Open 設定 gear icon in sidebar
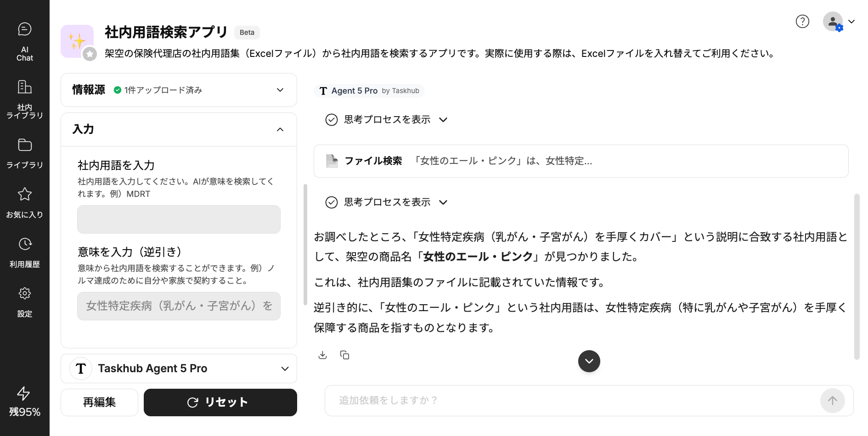The image size is (868, 436). (25, 302)
